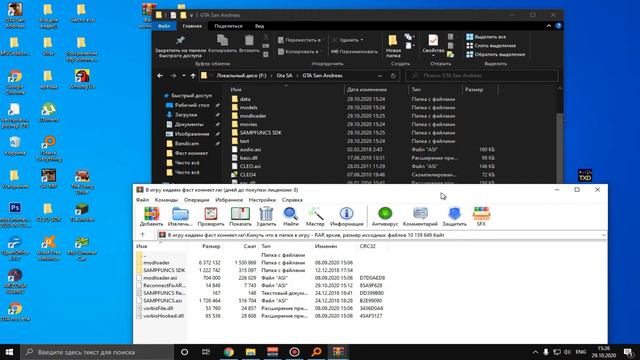Screen dimensions: 640x360
Task: Click the Explorer search field
Action: pyautogui.click(x=482, y=76)
